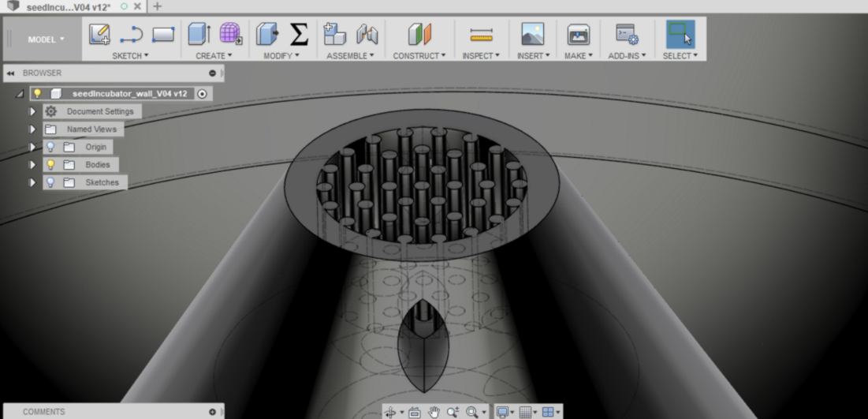Select the seedIncu...V04 v12 document tab
868x419 pixels.
(68, 7)
